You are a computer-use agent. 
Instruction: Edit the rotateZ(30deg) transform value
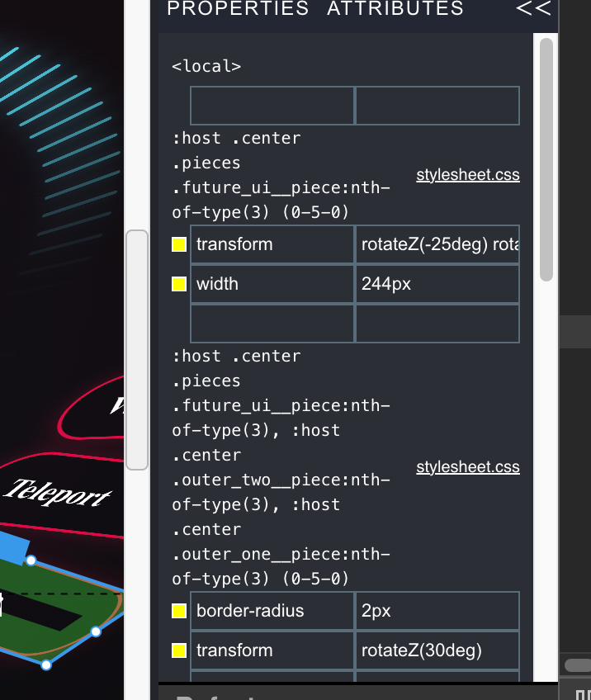click(437, 650)
